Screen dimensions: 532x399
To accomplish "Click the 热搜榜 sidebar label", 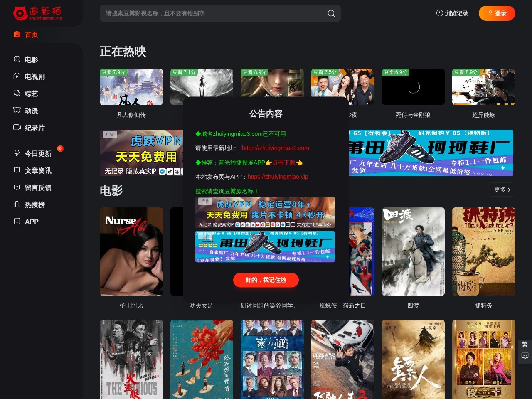I will click(35, 204).
